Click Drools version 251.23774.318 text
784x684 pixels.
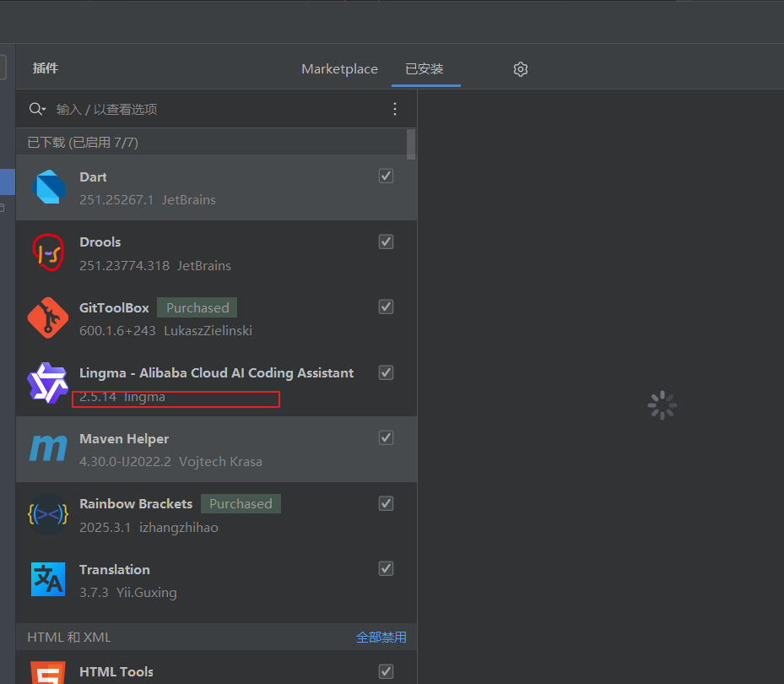pos(125,265)
